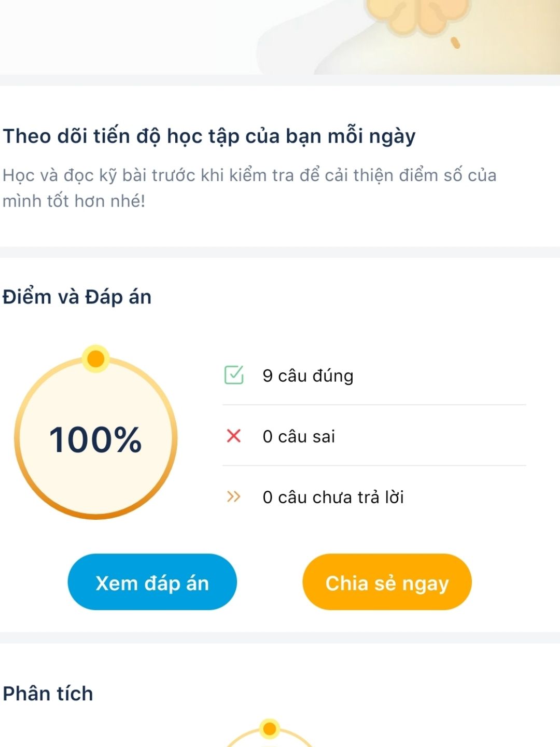Tap the 100% score circle
The height and width of the screenshot is (747, 560).
[96, 438]
